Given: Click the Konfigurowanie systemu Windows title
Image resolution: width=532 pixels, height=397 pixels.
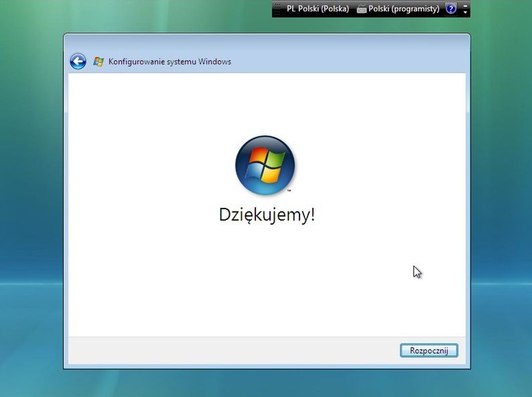Looking at the screenshot, I should 170,62.
